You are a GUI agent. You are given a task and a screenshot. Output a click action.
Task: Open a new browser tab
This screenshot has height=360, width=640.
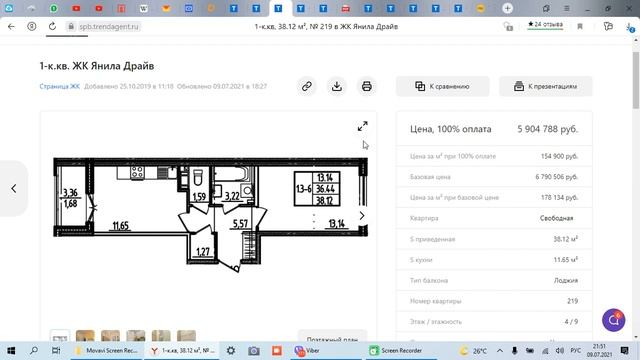(x=507, y=8)
